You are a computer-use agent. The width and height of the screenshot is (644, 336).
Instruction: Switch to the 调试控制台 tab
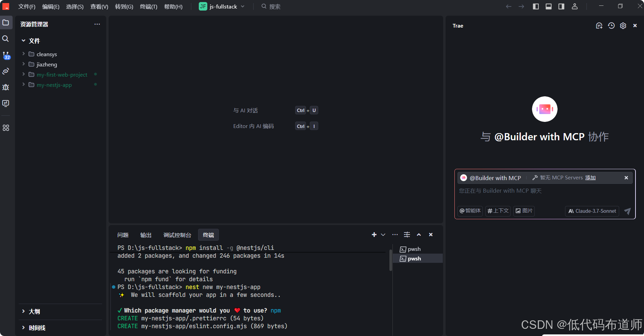click(177, 235)
